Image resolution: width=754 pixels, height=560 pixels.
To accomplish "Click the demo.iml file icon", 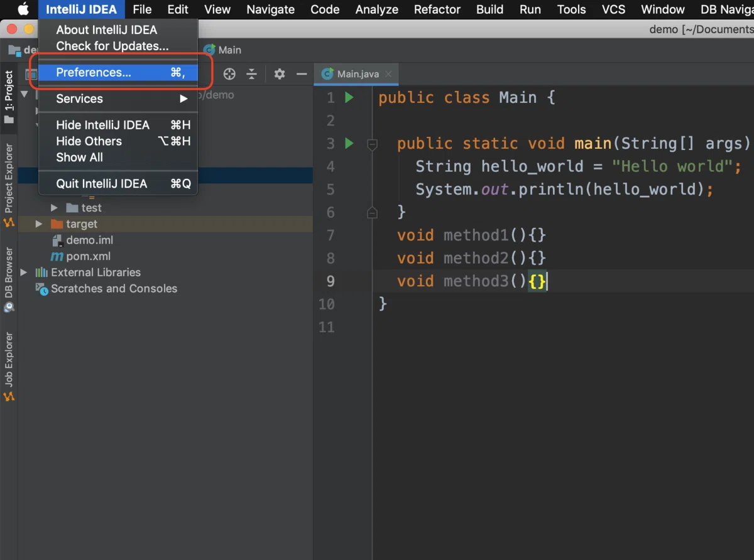I will coord(57,240).
